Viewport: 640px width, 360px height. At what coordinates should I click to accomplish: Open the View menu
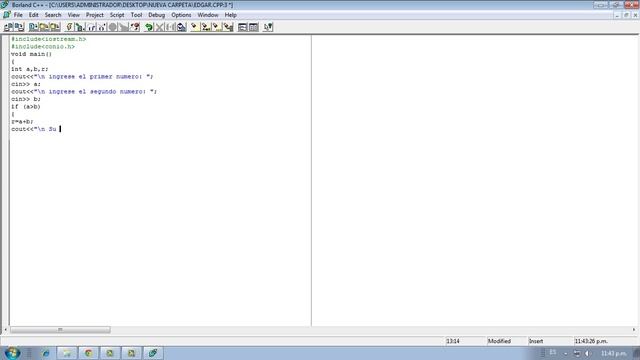click(x=74, y=15)
